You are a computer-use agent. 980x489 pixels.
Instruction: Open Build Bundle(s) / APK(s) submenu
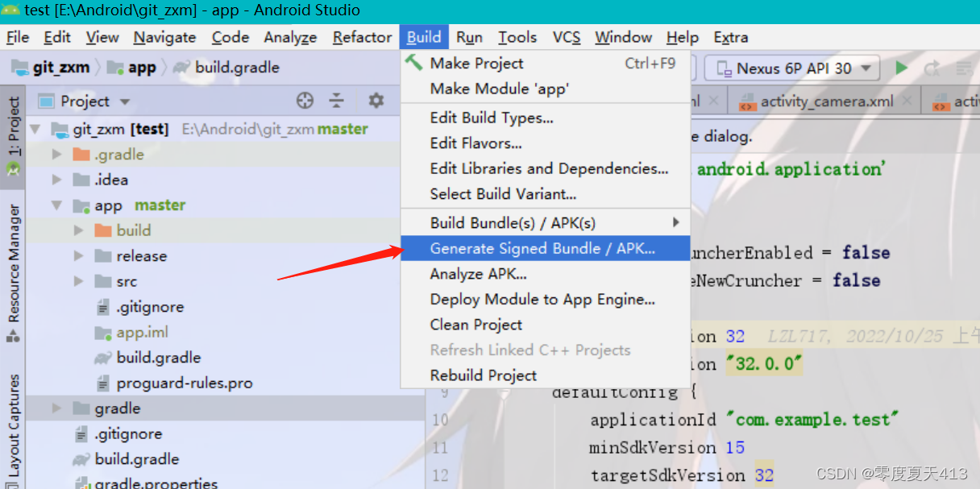[x=545, y=223]
